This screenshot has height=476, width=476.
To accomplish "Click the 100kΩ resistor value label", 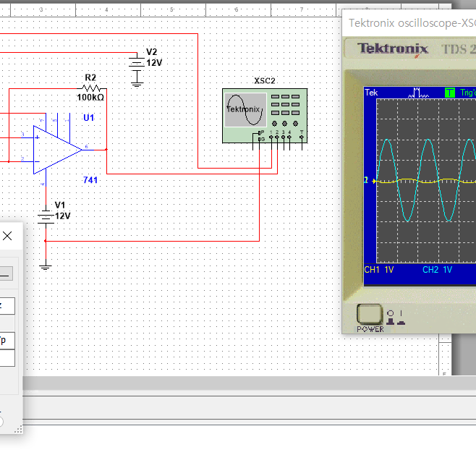I will pos(90,98).
